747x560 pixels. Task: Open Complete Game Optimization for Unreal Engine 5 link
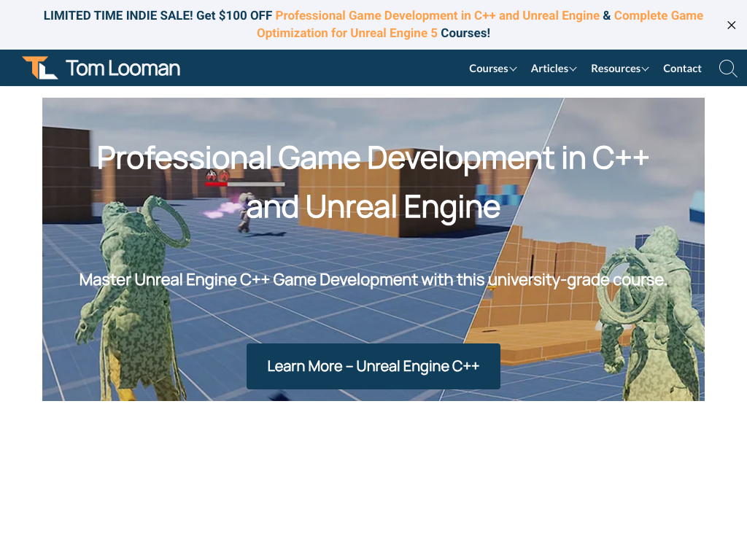coord(347,34)
